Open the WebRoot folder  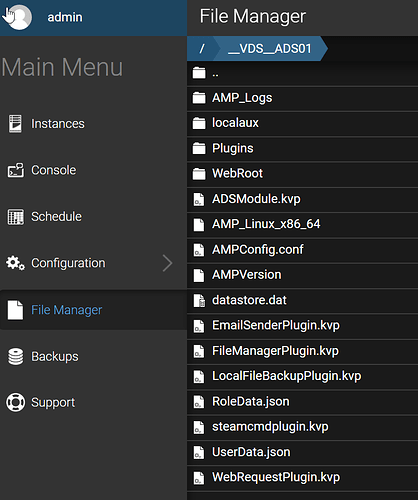coord(302,174)
